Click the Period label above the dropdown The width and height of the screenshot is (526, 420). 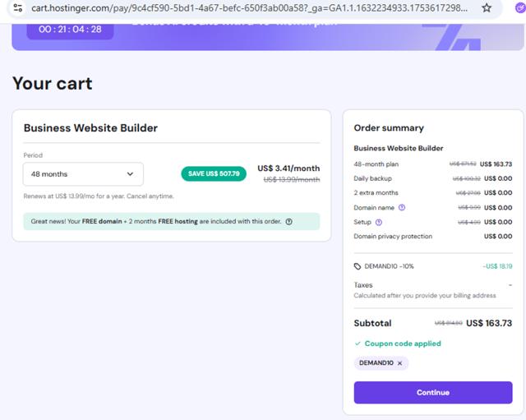point(33,155)
